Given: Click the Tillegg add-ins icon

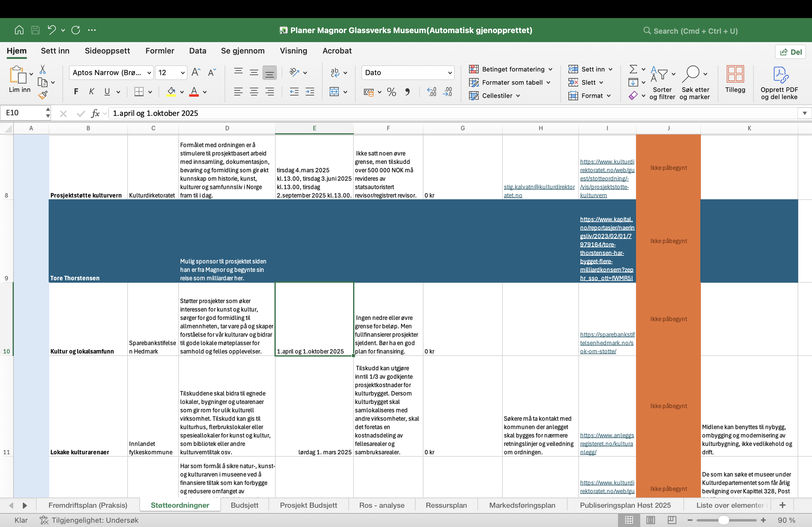Looking at the screenshot, I should [x=735, y=74].
